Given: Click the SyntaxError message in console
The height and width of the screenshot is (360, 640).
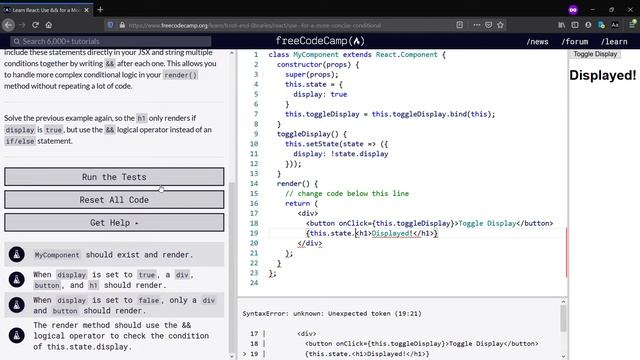Looking at the screenshot, I should click(332, 313).
